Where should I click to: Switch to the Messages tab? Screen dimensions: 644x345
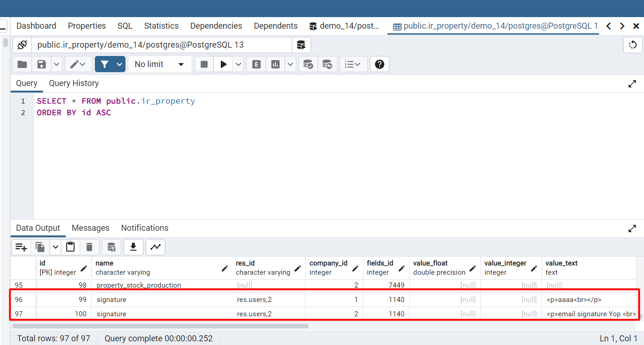pos(90,228)
